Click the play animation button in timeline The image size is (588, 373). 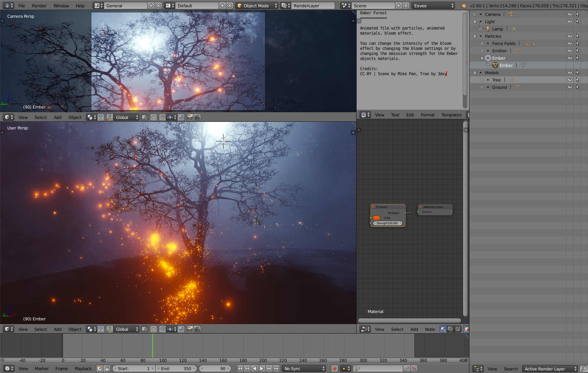[262, 368]
